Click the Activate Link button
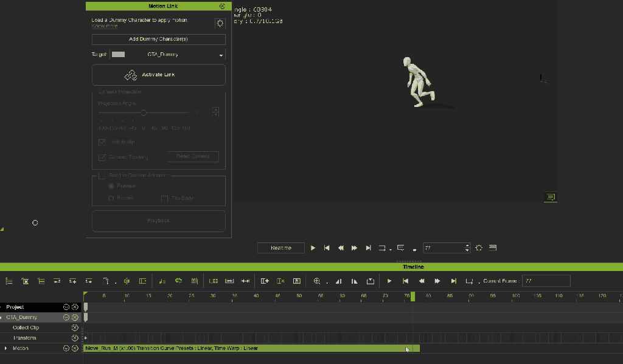This screenshot has height=364, width=623. [158, 75]
